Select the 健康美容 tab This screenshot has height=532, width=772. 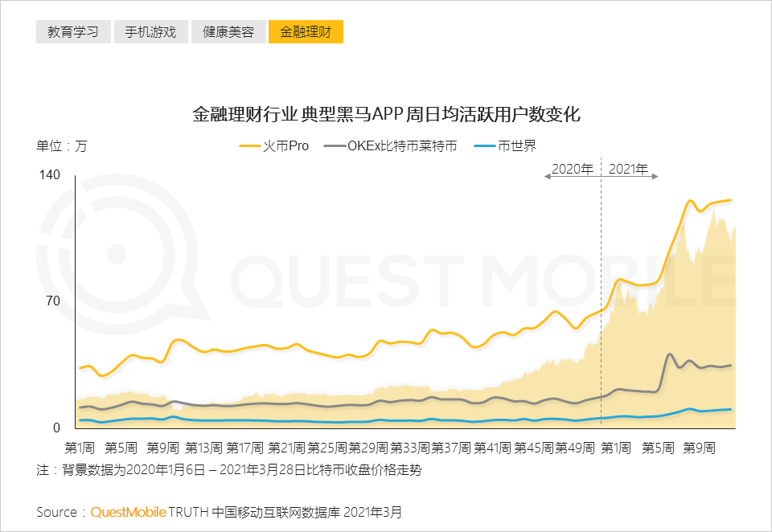pos(228,32)
